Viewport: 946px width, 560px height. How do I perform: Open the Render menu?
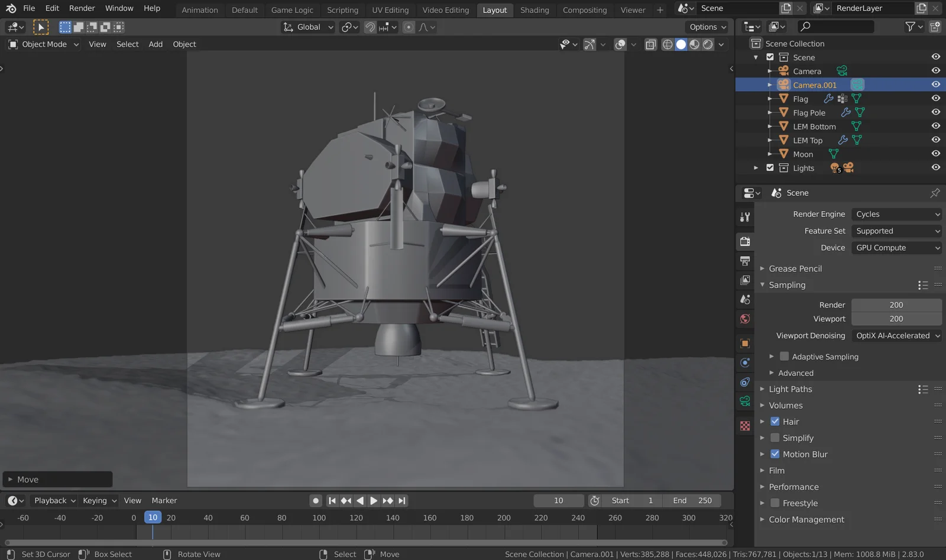pyautogui.click(x=82, y=8)
